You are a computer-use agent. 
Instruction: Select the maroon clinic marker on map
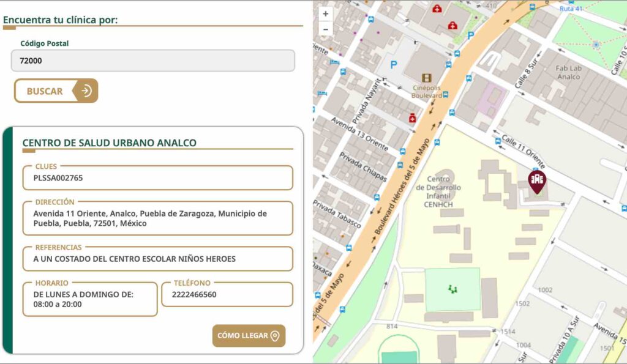[537, 182]
